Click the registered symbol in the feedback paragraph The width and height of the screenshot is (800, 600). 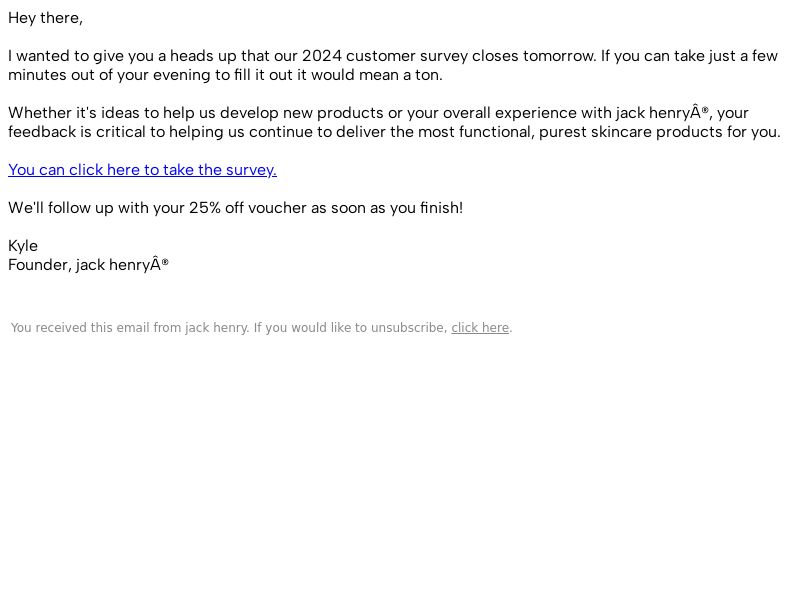coord(705,110)
